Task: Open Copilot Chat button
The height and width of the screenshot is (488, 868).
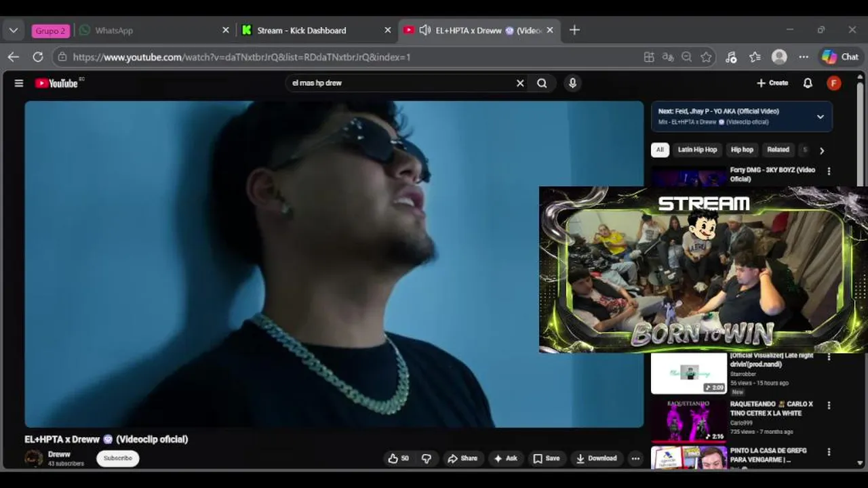Action: coord(841,57)
